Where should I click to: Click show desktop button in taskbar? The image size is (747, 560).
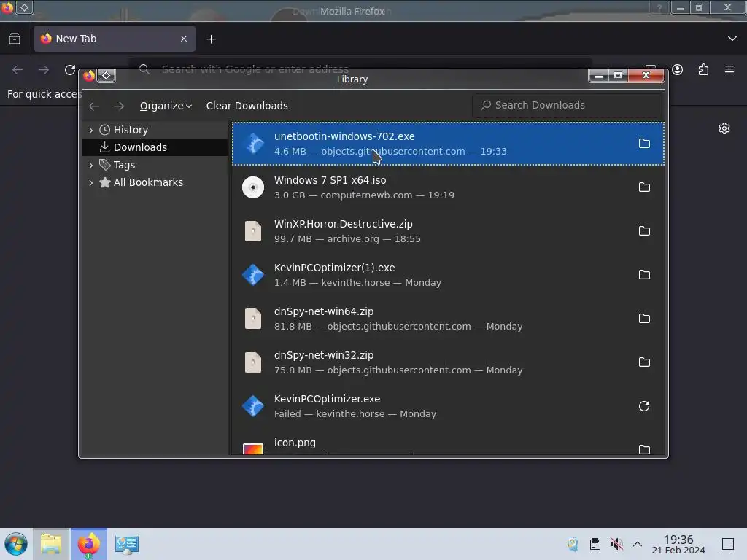click(728, 544)
